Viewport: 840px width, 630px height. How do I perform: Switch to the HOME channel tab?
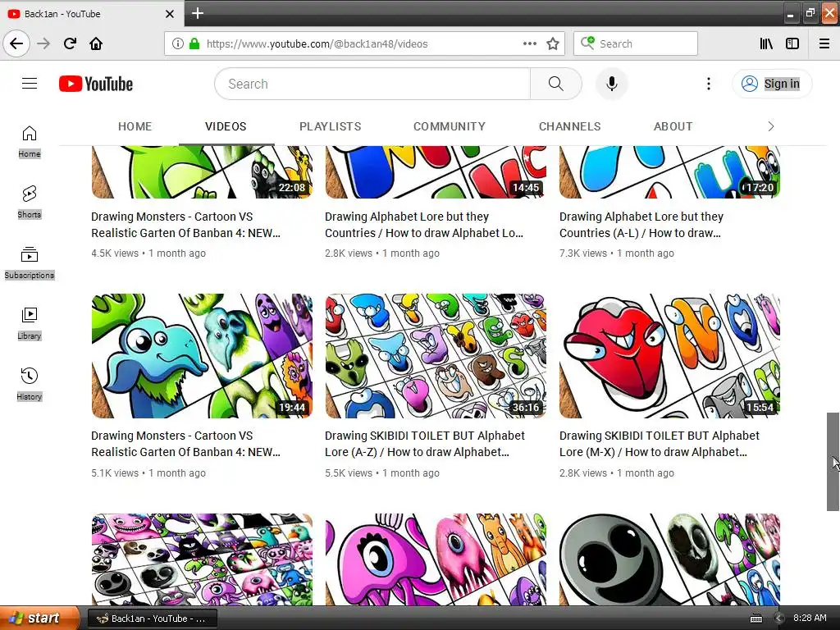tap(135, 126)
